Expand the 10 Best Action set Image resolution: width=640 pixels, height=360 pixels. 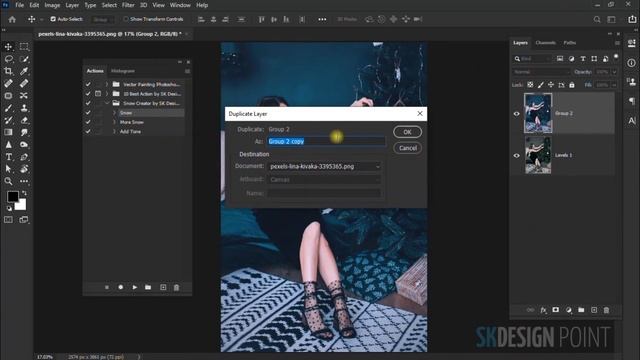point(107,94)
